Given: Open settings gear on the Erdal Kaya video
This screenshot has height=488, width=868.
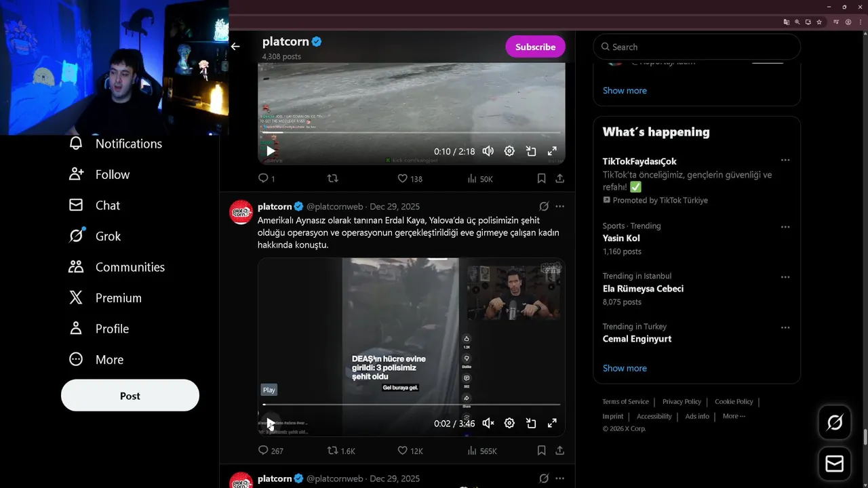Looking at the screenshot, I should coord(509,423).
